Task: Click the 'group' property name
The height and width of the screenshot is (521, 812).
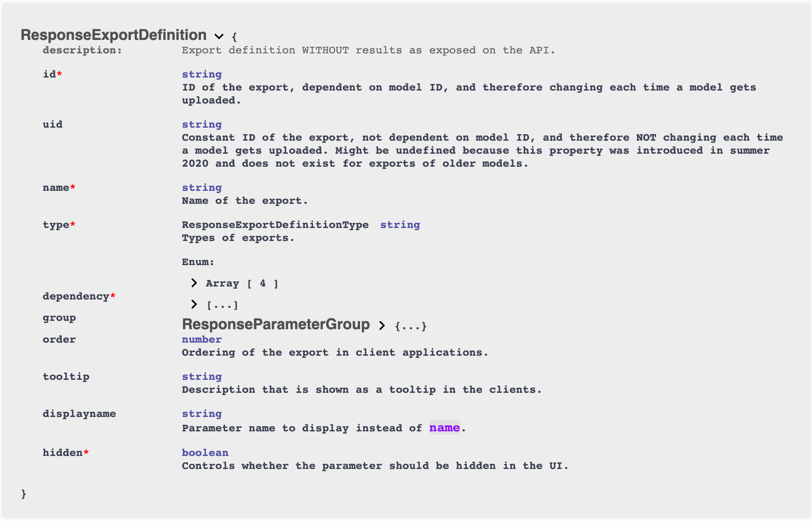Action: point(59,318)
